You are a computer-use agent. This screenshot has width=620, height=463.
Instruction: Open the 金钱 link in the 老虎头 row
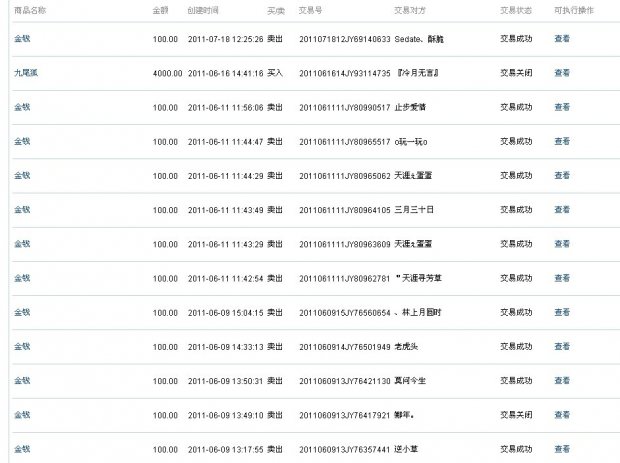[x=21, y=347]
